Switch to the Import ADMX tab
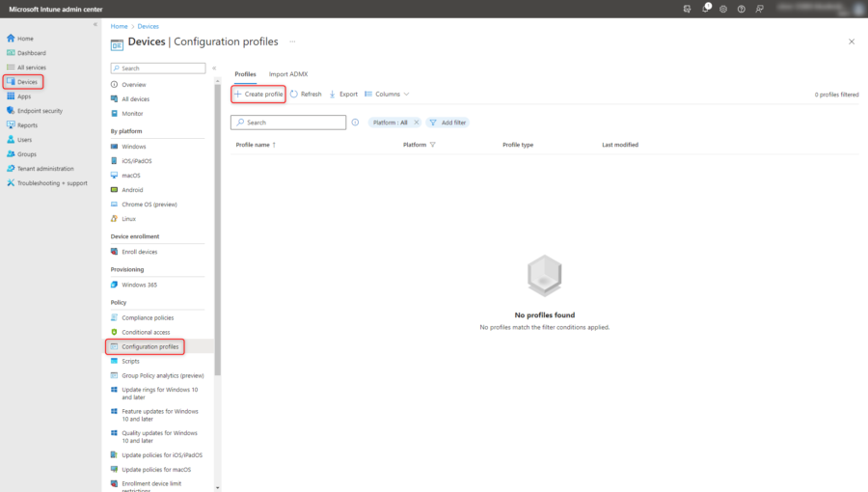Image resolution: width=868 pixels, height=492 pixels. coord(288,74)
